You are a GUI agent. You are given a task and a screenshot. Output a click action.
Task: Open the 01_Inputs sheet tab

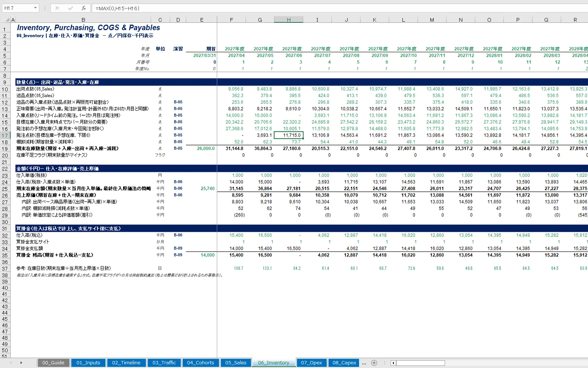tap(88, 363)
